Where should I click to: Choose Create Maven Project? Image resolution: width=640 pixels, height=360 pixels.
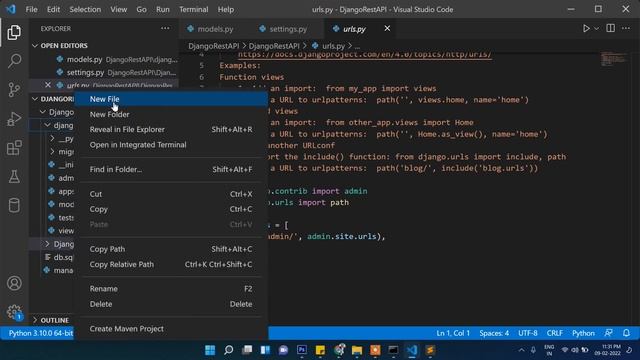coord(171,329)
